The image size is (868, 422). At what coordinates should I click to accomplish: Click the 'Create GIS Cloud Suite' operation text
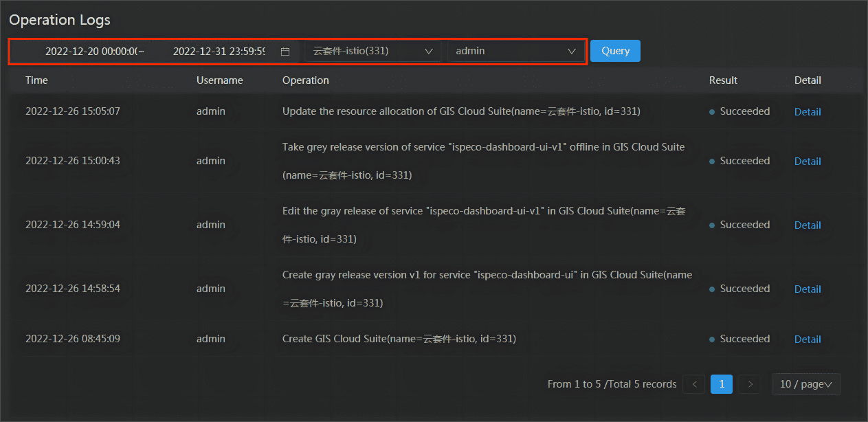pyautogui.click(x=399, y=338)
